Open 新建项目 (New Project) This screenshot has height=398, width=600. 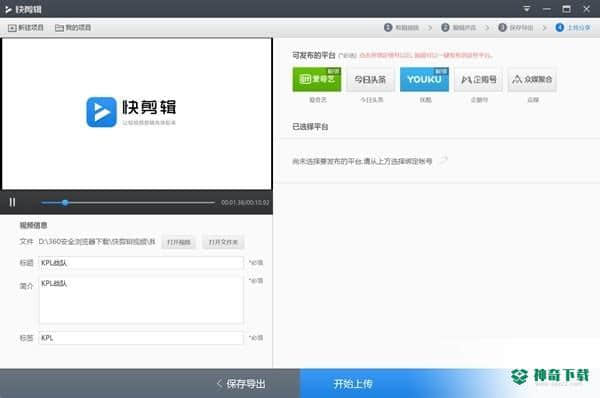(x=26, y=28)
